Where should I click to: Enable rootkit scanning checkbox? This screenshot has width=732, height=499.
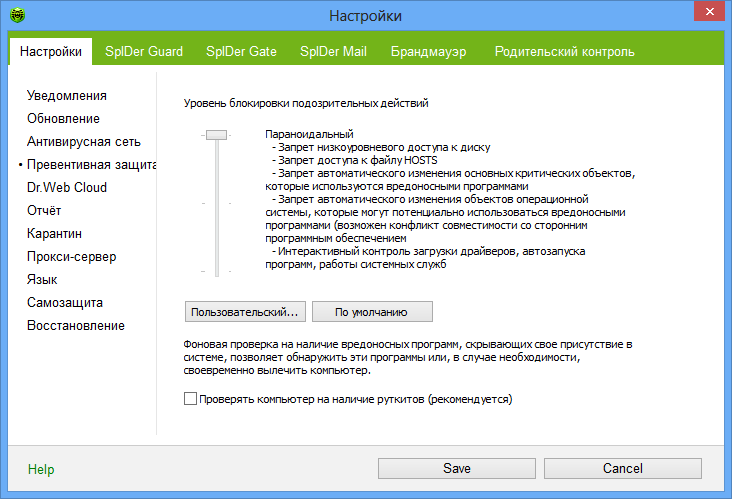190,399
